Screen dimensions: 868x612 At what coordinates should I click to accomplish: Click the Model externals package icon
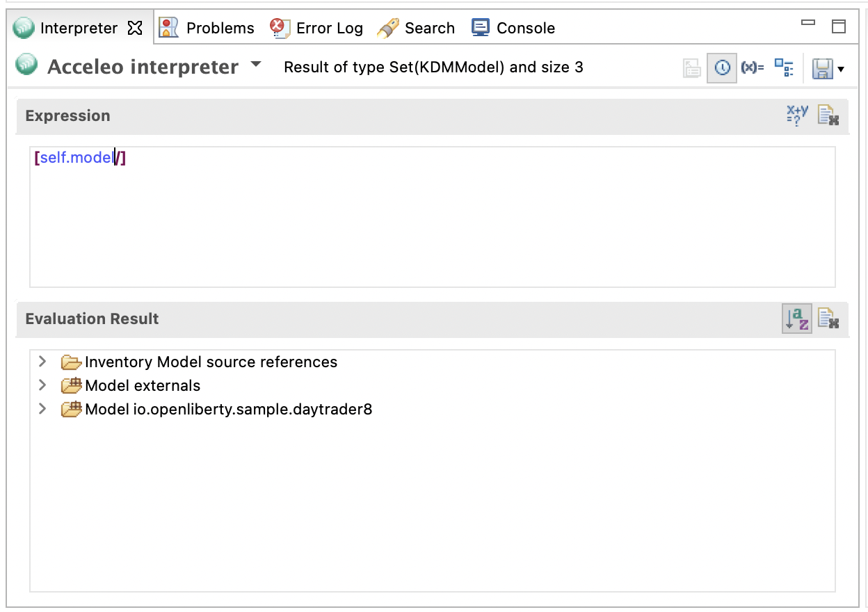[x=71, y=386]
